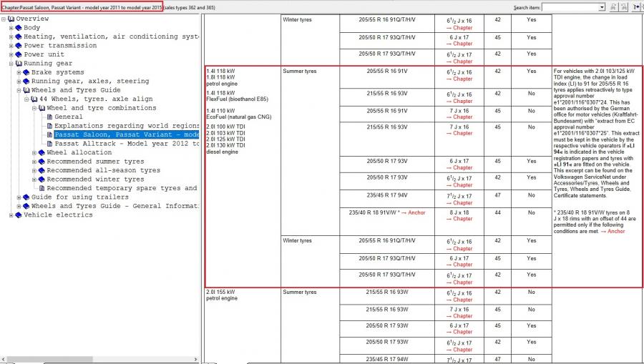644x364 pixels.
Task: Follow the Chapter link under 8 J x 18
Action: 463,219
